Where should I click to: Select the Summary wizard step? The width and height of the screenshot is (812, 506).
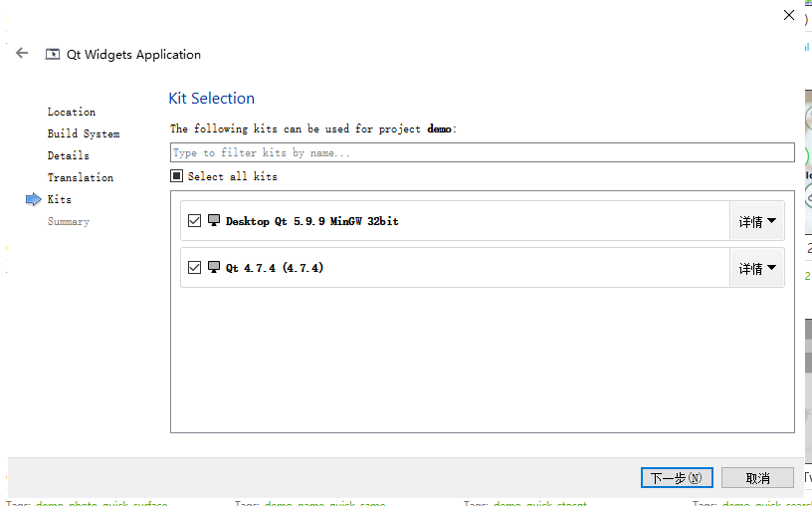[69, 221]
